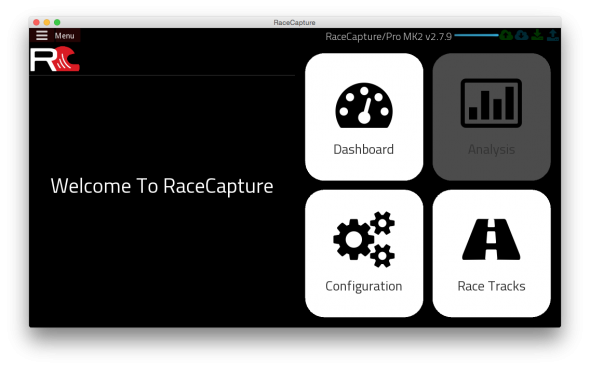Maximize the window using green button

(57, 22)
